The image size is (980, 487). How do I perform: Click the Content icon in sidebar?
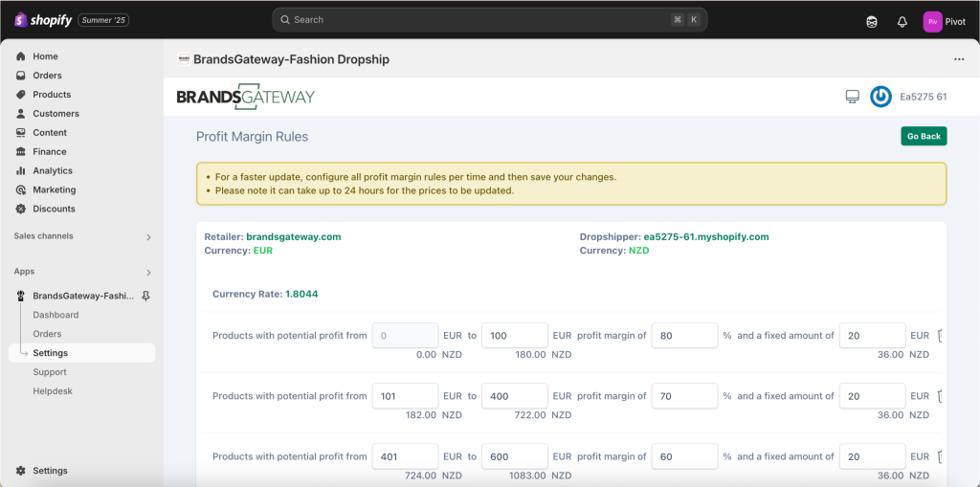point(21,133)
